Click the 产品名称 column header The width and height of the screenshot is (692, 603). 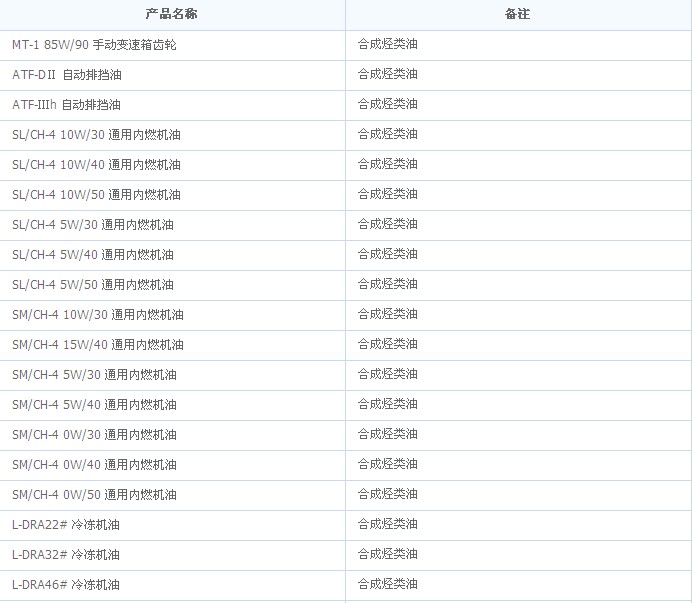[x=172, y=15]
